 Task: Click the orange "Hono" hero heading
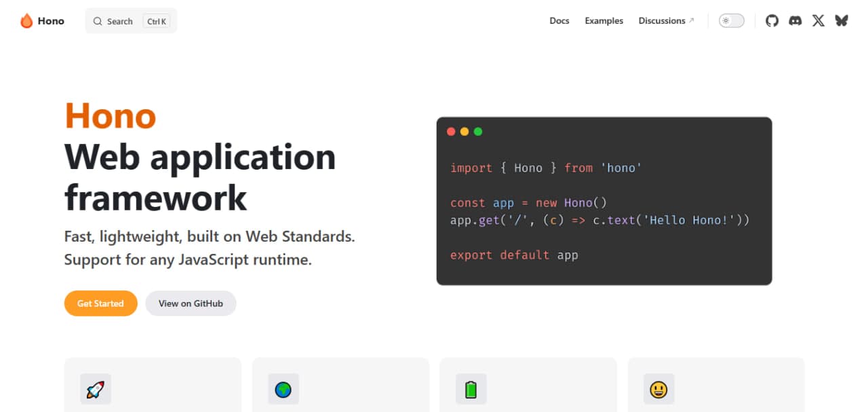coord(111,115)
